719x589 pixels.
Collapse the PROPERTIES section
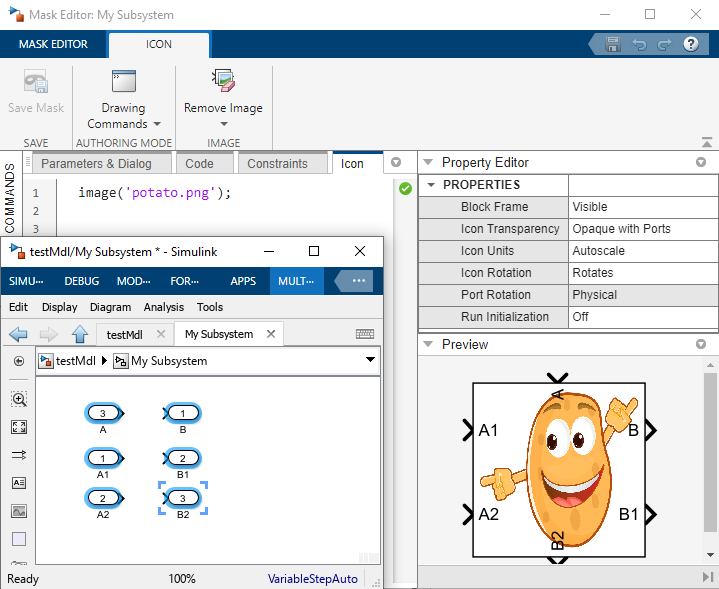[432, 185]
